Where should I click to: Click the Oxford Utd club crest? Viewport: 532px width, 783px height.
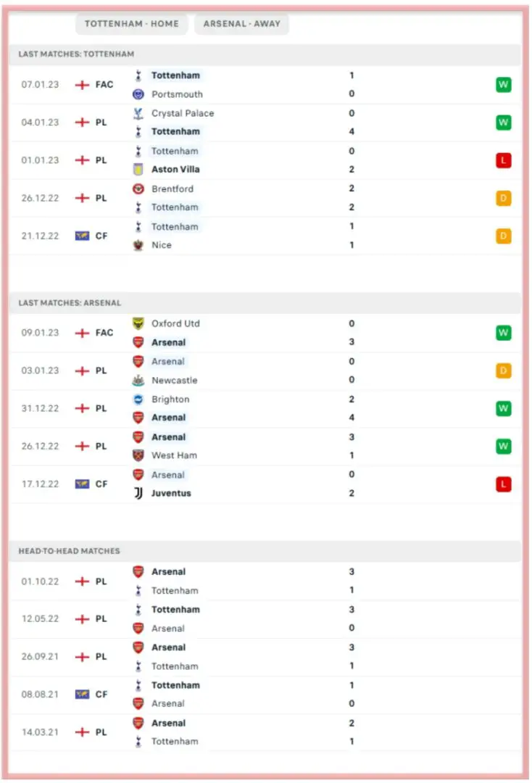tap(138, 323)
